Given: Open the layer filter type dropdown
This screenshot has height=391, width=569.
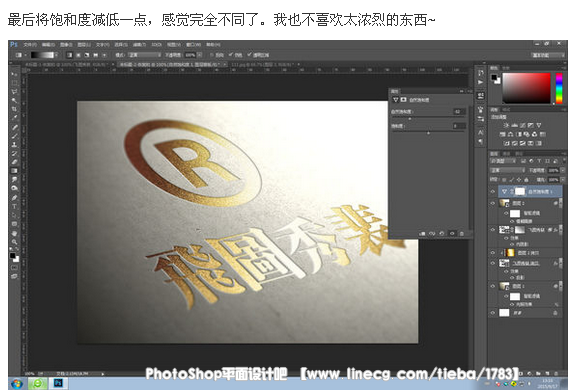Looking at the screenshot, I should [504, 161].
